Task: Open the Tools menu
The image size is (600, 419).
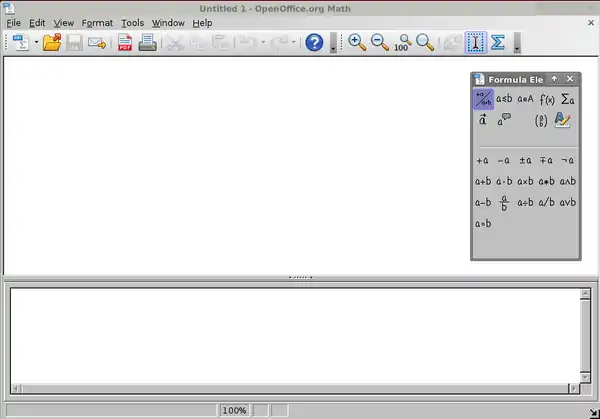Action: (132, 23)
